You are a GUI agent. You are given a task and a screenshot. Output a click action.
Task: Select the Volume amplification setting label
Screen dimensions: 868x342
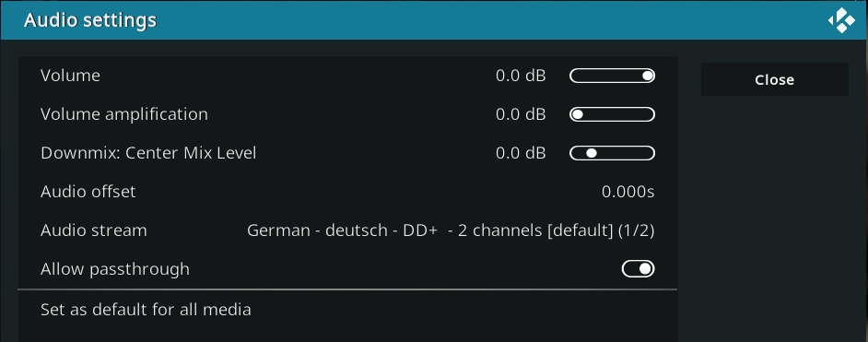tap(124, 114)
